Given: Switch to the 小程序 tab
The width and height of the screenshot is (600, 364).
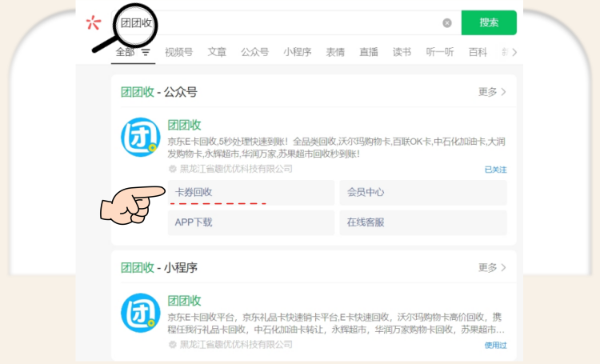Looking at the screenshot, I should [297, 52].
